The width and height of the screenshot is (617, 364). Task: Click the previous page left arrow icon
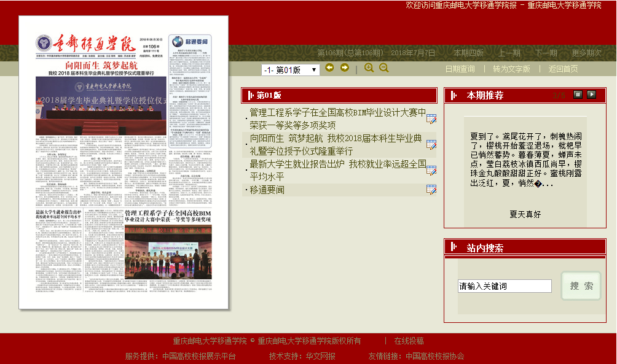pos(330,68)
